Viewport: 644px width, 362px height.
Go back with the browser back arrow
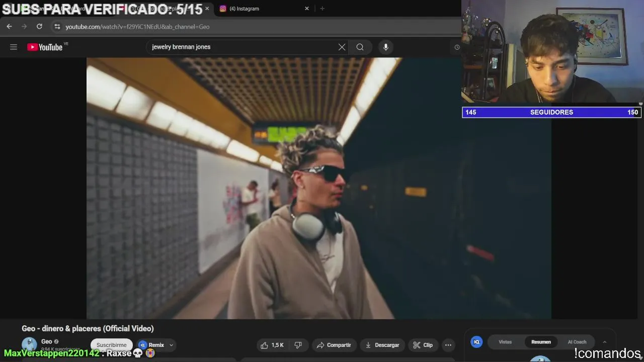[x=9, y=27]
